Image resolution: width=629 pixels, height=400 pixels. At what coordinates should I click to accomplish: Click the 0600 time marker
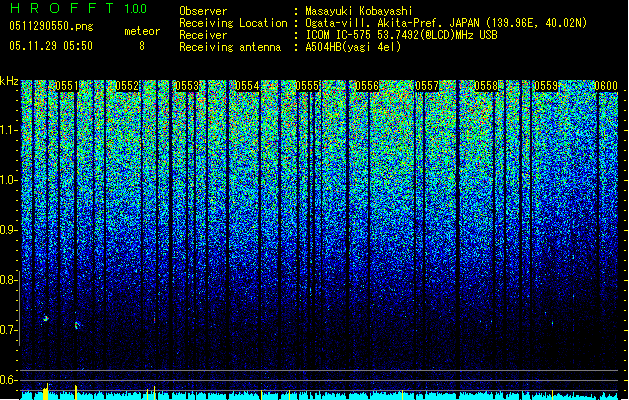pyautogui.click(x=606, y=86)
